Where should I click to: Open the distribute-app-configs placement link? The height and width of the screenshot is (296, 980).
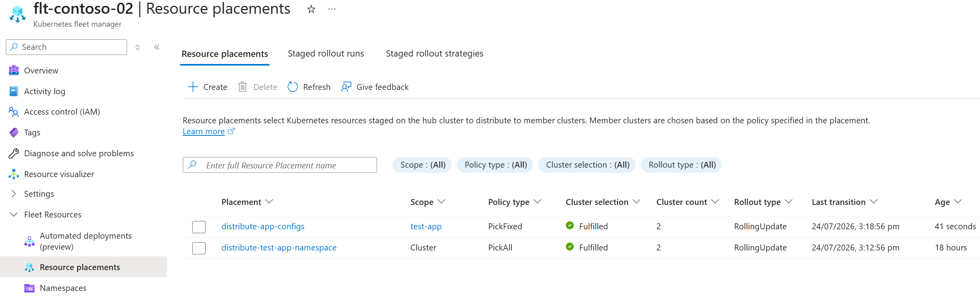click(263, 227)
